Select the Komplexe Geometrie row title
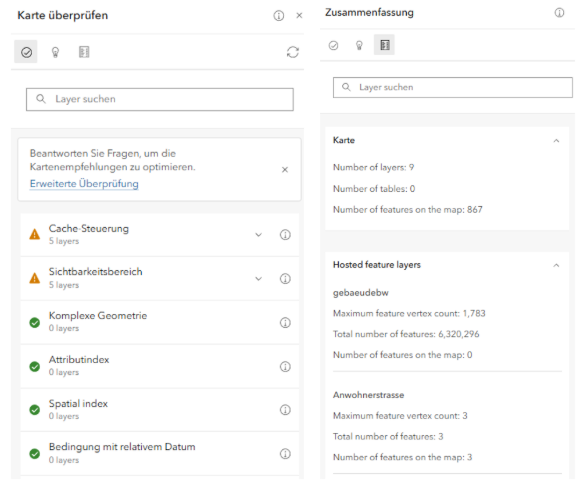This screenshot has height=483, width=579. coord(98,316)
